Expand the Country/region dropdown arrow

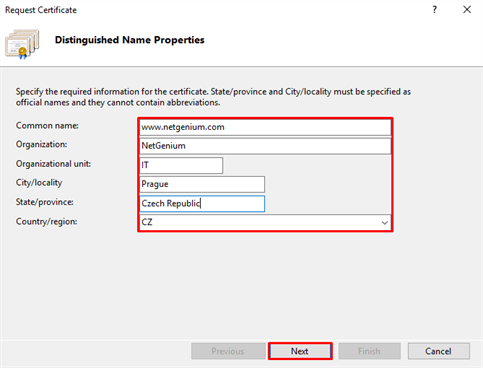coord(385,222)
